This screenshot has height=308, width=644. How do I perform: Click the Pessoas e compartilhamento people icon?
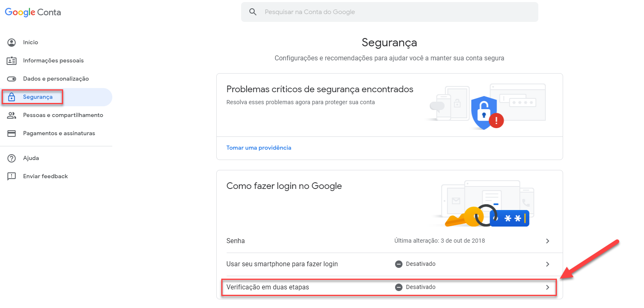pos(12,115)
